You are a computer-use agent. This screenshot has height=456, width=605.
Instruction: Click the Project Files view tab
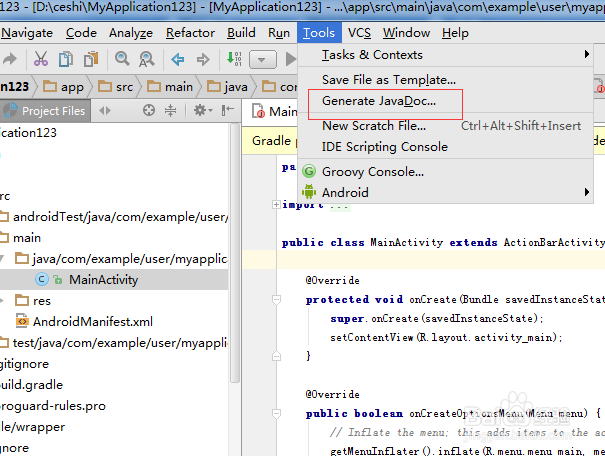tap(45, 111)
